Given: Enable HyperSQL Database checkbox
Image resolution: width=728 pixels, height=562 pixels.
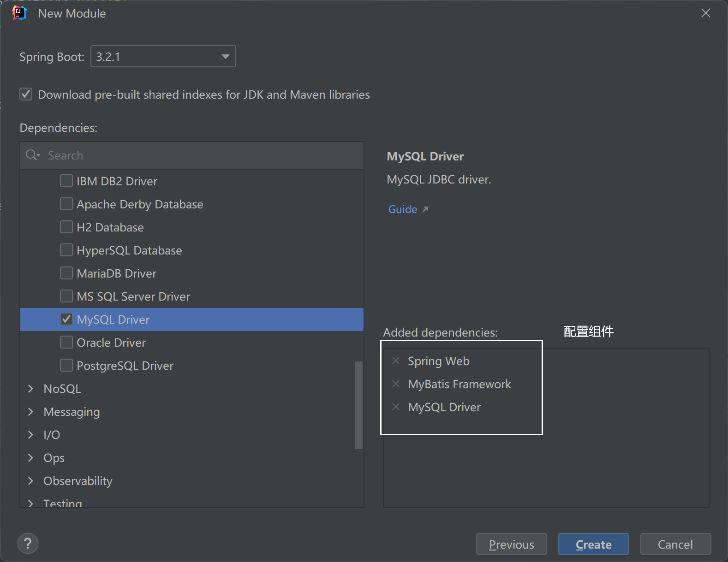Looking at the screenshot, I should 66,250.
